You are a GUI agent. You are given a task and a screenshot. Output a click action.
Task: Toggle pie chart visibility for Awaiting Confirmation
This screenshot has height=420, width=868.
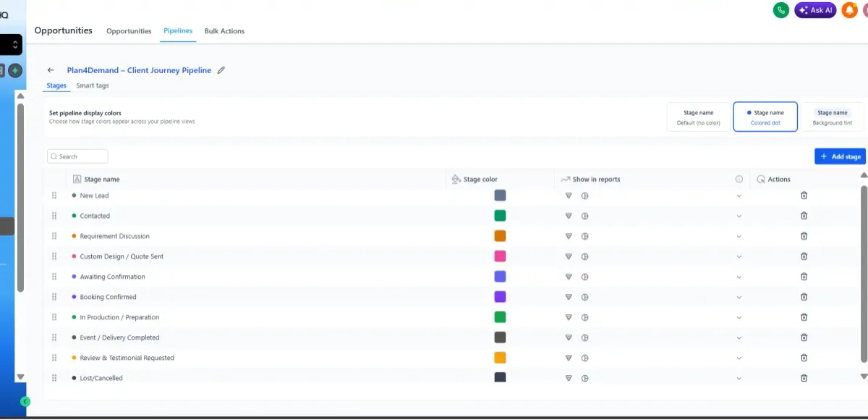coord(585,277)
